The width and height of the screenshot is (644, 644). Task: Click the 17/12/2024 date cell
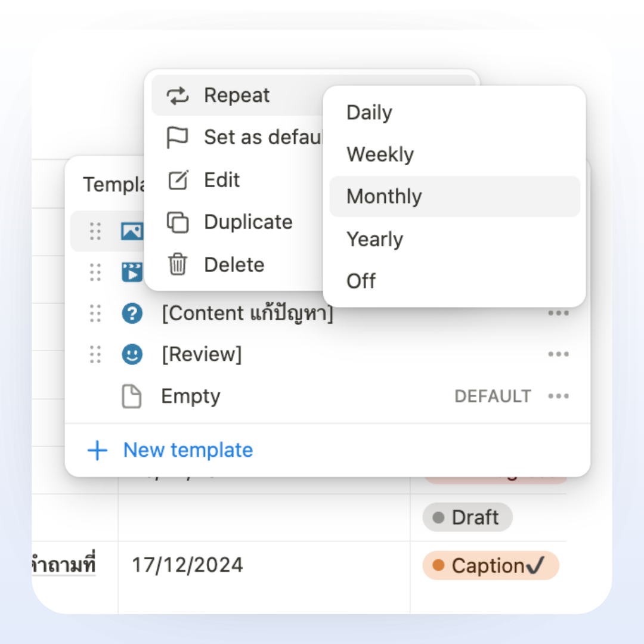tap(187, 565)
